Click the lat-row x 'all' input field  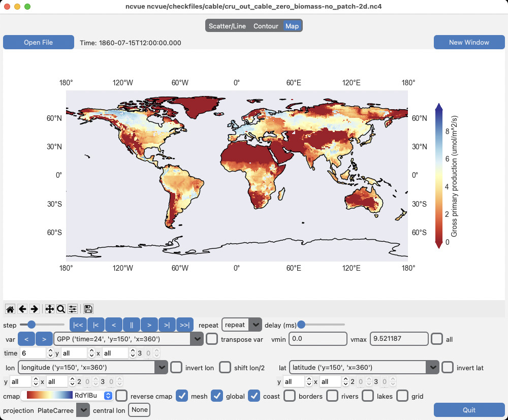[331, 381]
